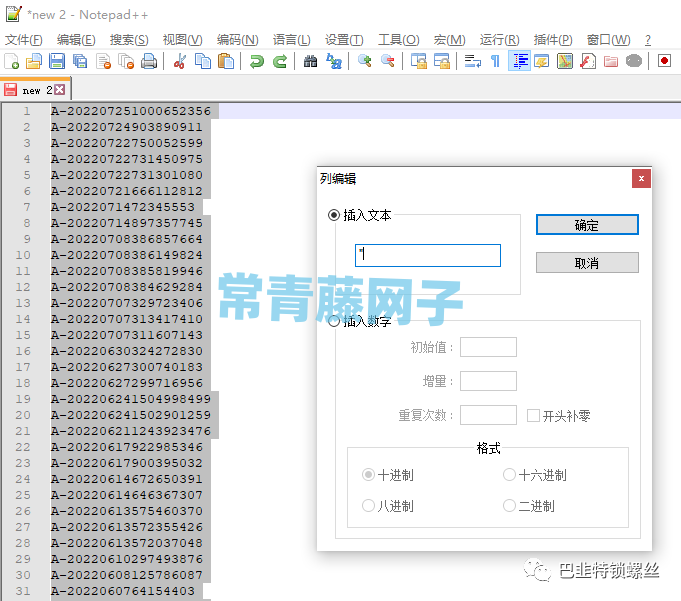Click line number 19 in margin

tap(23, 399)
